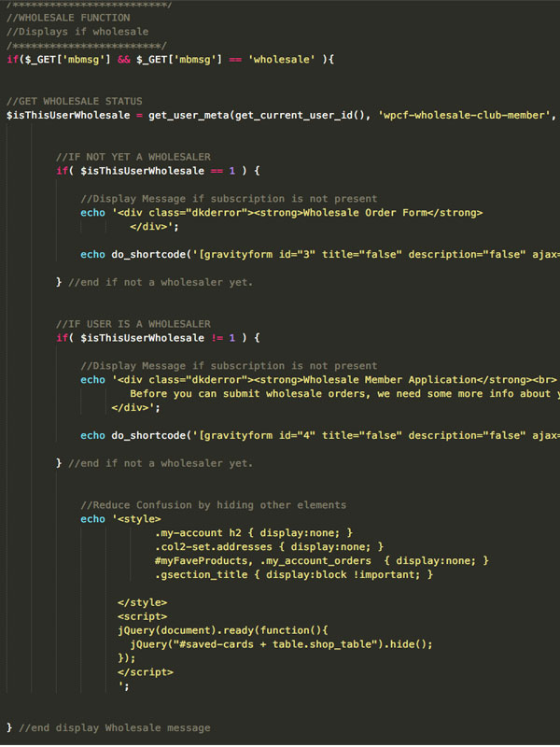Click 'Wholesale Order Form' echo line

pos(282,213)
